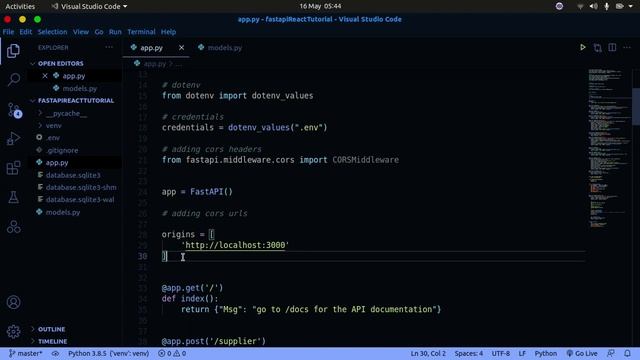Open .gitignore file in explorer
Screen dimensions: 640x360
click(x=62, y=150)
